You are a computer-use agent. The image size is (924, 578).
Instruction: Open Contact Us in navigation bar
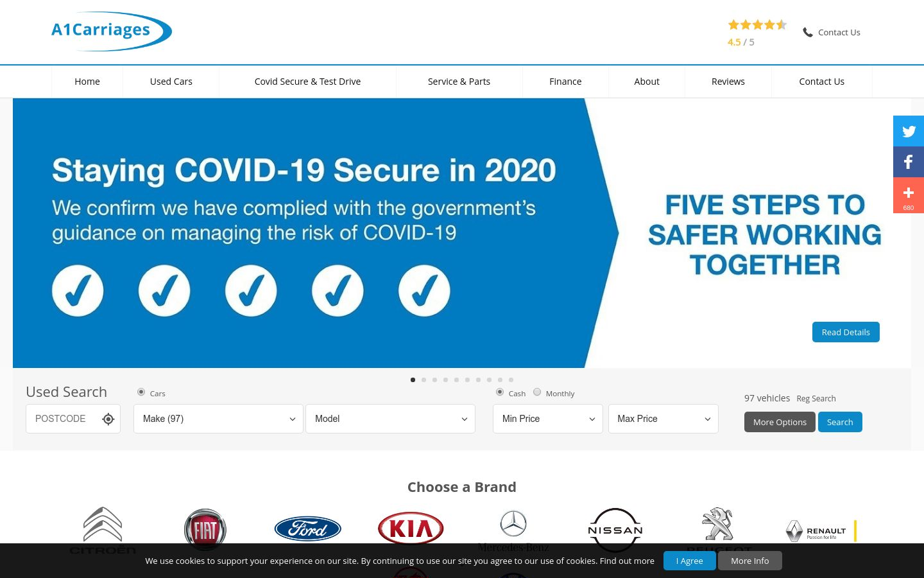tap(822, 82)
